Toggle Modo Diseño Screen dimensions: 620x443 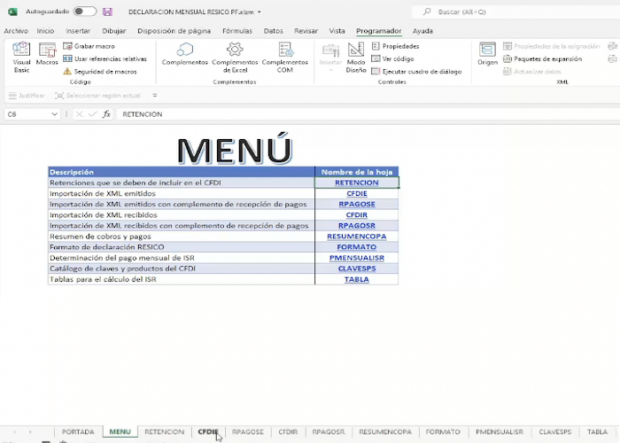tap(356, 57)
